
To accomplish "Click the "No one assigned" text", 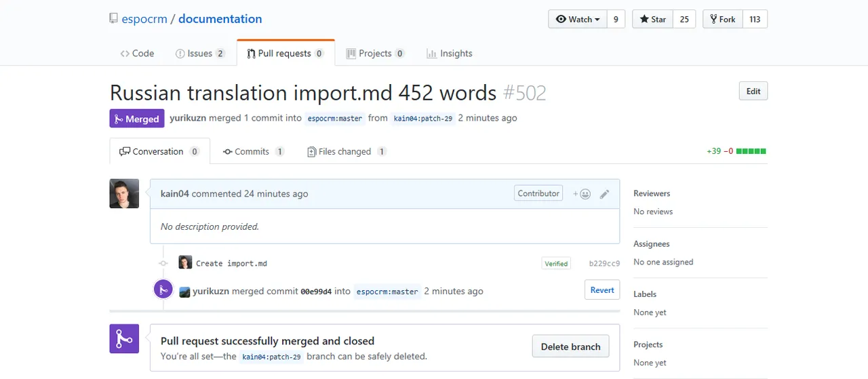I will pos(663,262).
